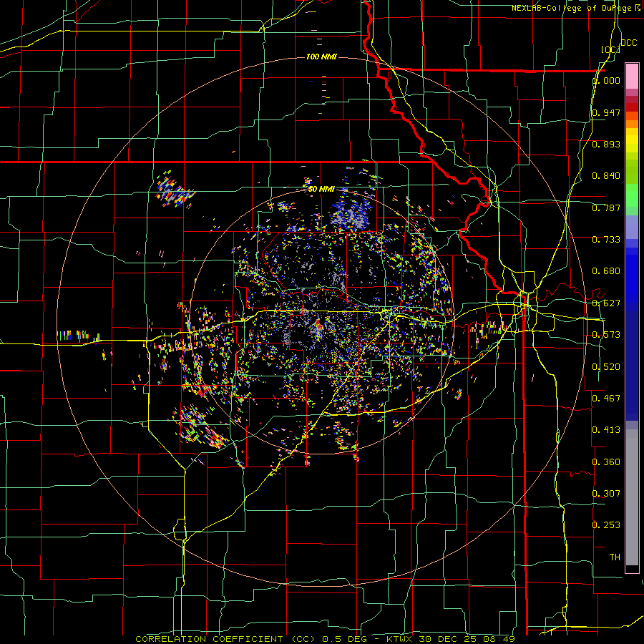The image size is (644, 644).
Task: Pick the dark navy segment of the color bar
Action: pos(632,366)
